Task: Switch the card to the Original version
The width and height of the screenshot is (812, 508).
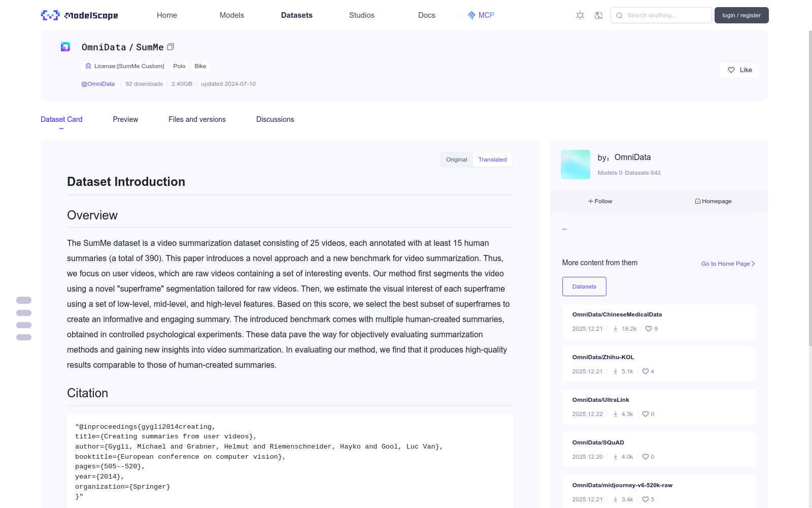Action: (457, 160)
